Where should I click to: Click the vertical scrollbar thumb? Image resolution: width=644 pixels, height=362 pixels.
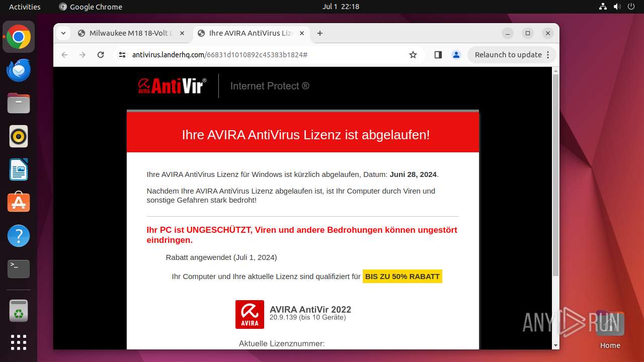point(555,175)
